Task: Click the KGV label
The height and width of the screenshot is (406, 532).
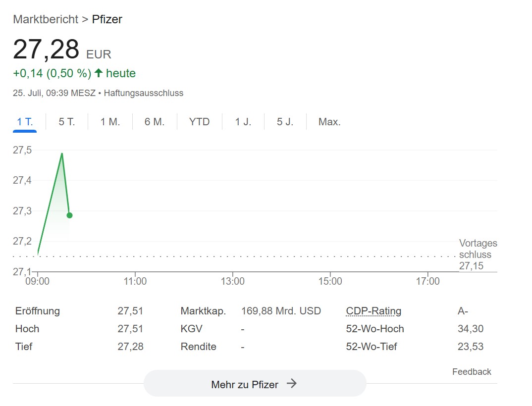Action: pos(191,329)
